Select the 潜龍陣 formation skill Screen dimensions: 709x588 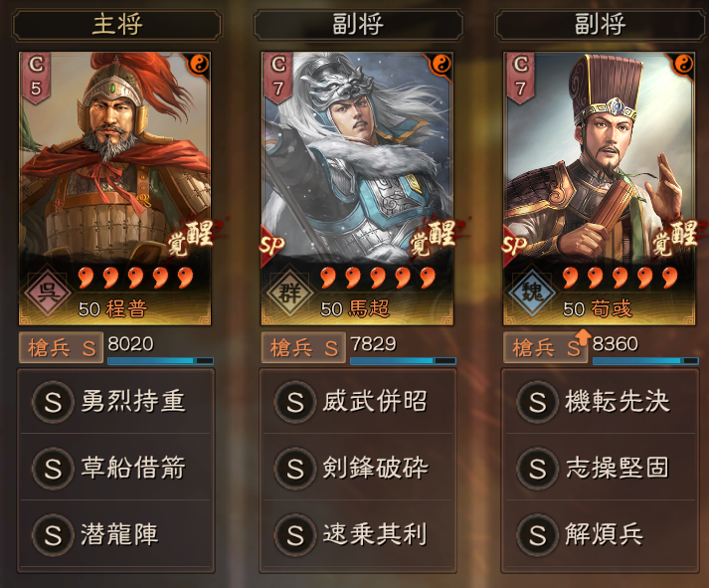[x=115, y=534]
